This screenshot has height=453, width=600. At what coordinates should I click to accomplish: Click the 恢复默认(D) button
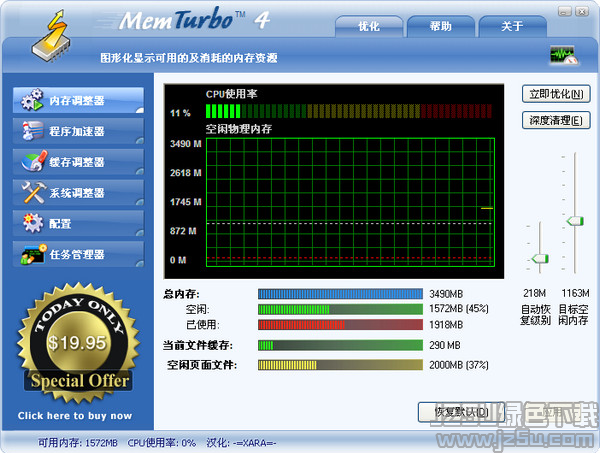(x=461, y=412)
